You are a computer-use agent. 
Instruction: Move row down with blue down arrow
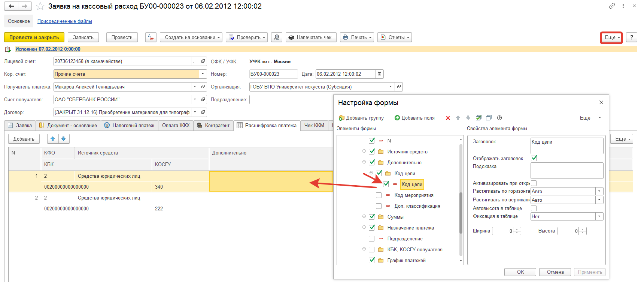click(x=64, y=139)
